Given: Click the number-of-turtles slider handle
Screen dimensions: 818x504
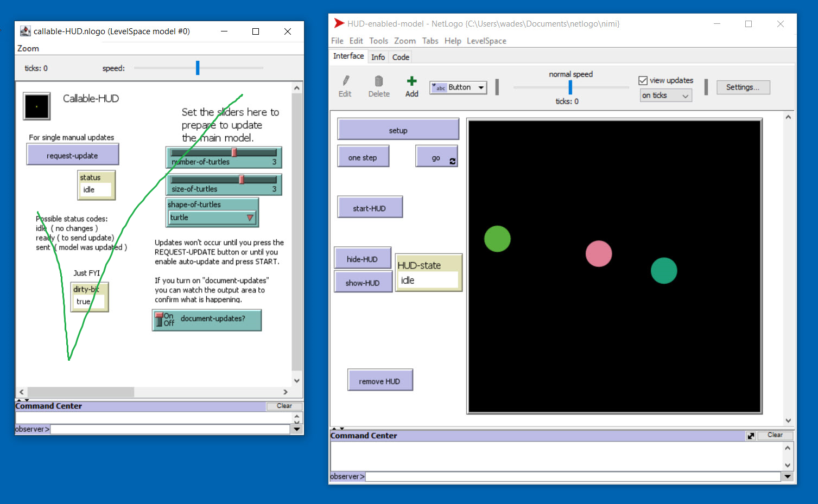Looking at the screenshot, I should pos(234,152).
